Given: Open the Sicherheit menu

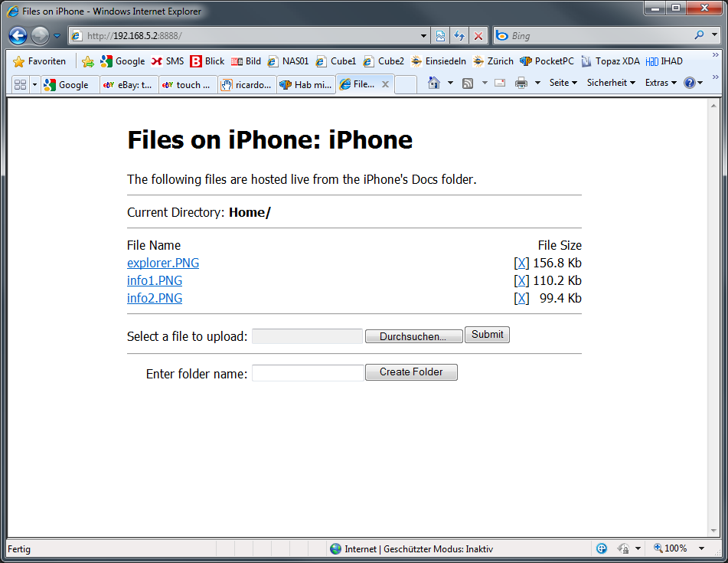Looking at the screenshot, I should point(611,83).
